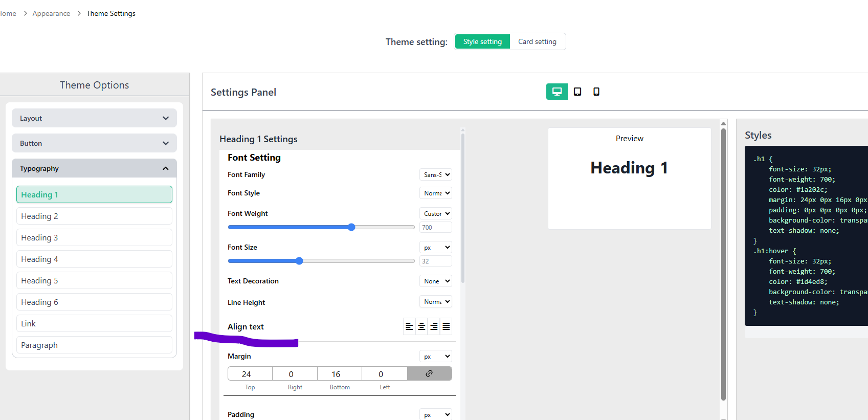868x420 pixels.
Task: Switch to mobile preview device icon
Action: pos(596,92)
